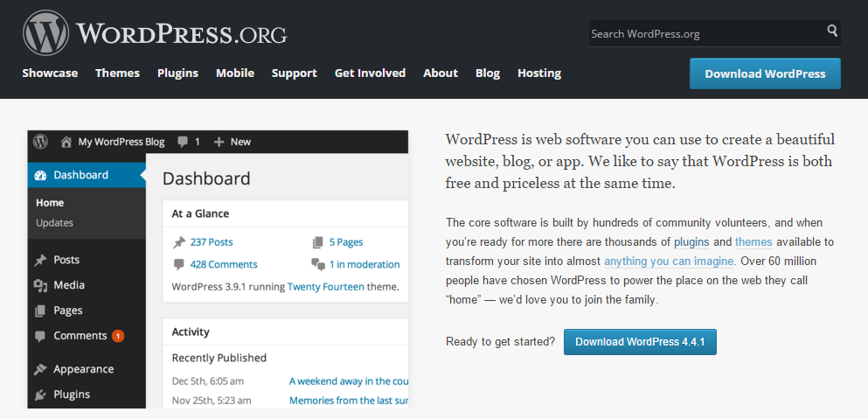Click the house icon beside My WordPress Blog
Screen dimensions: 868x419
(x=66, y=142)
